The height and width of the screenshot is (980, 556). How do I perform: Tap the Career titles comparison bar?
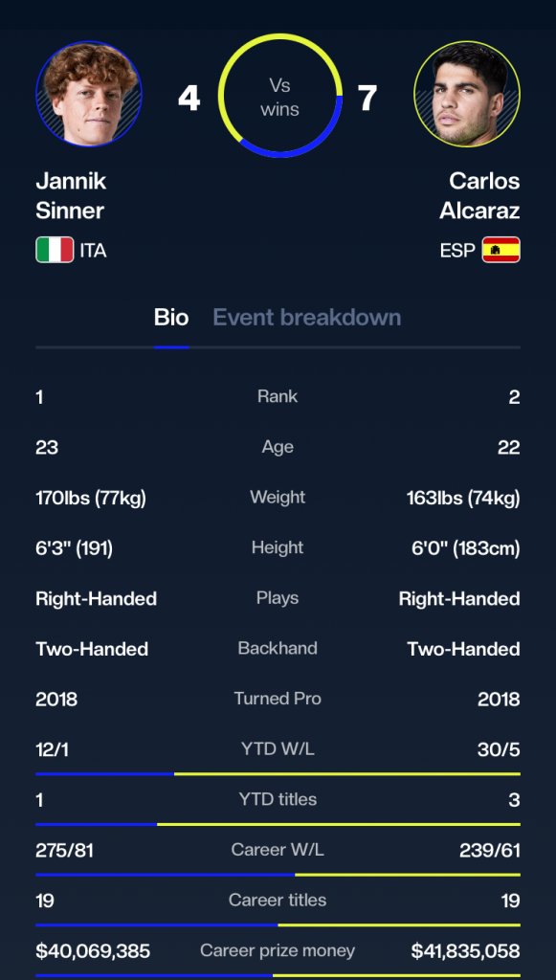click(278, 925)
